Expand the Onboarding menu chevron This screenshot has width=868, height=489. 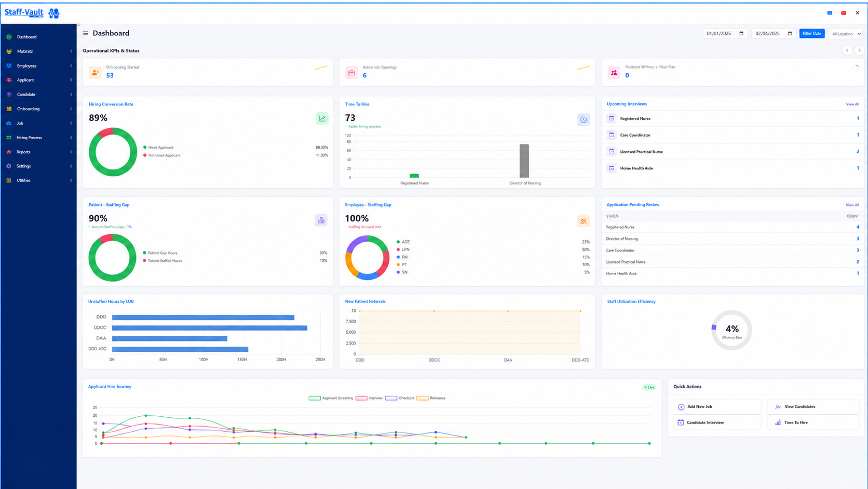click(x=71, y=109)
